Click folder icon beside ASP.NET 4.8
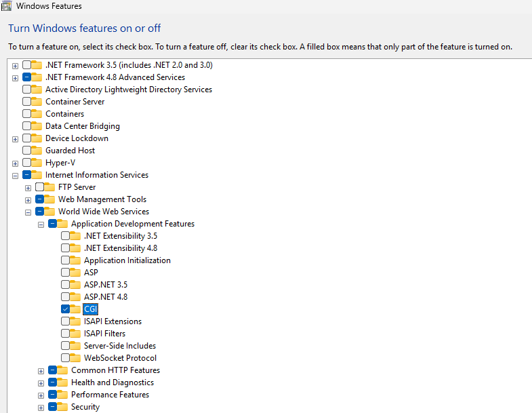This screenshot has width=532, height=413. point(75,297)
